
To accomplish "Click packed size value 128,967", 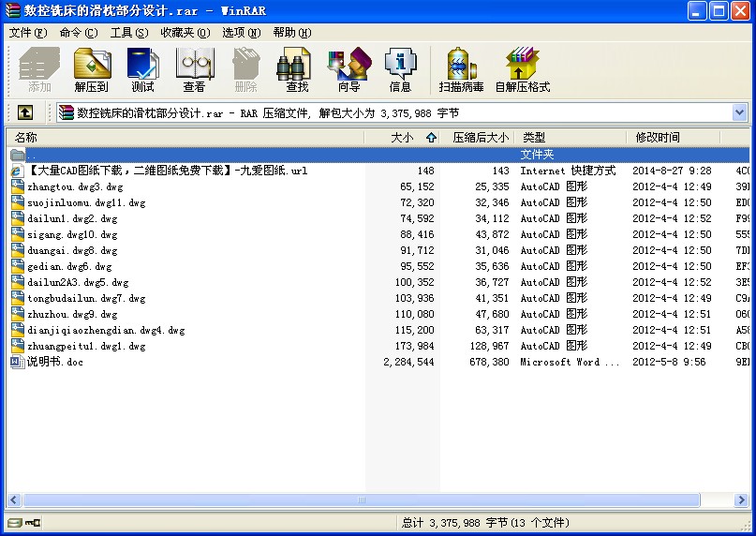I will point(489,346).
